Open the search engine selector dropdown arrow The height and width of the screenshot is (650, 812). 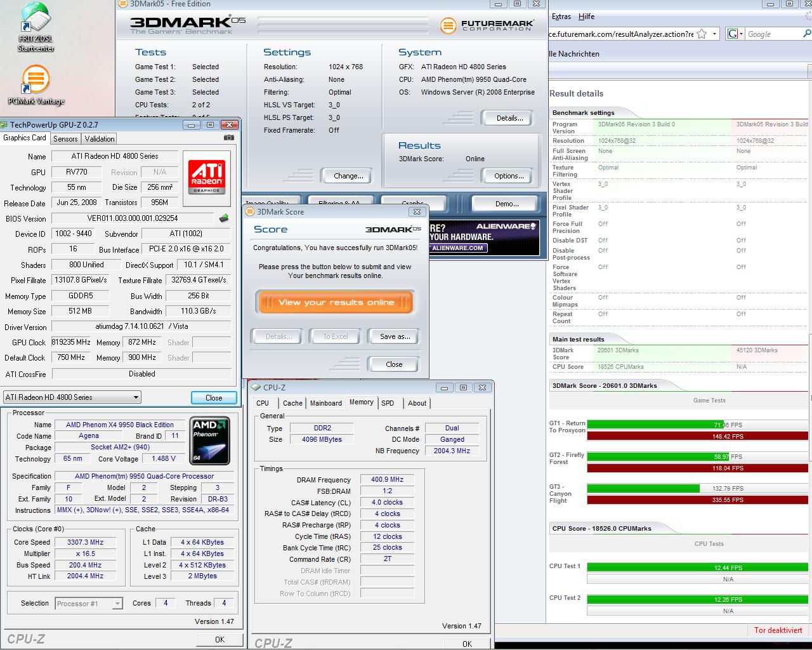click(x=741, y=34)
